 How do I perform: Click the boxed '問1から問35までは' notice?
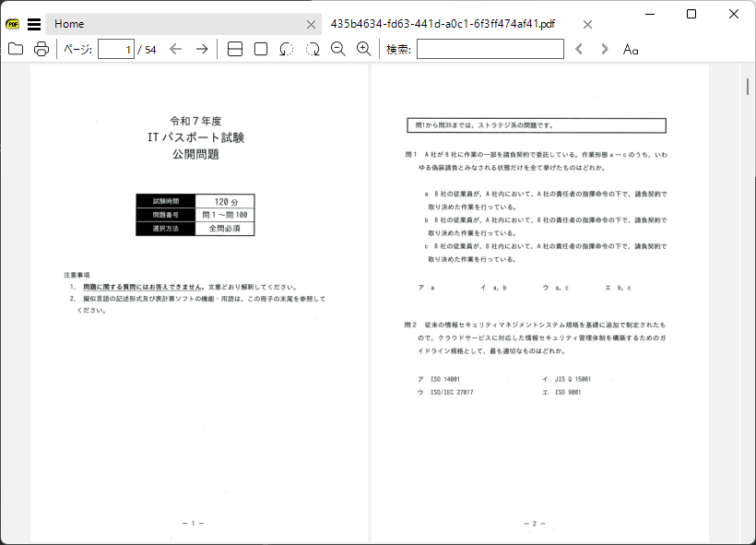pos(537,125)
